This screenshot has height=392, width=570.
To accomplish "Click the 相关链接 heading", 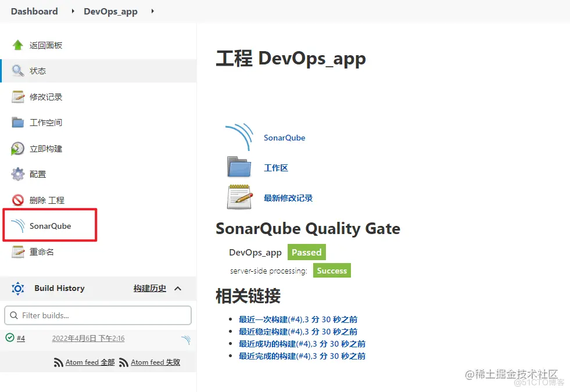I will (x=248, y=296).
